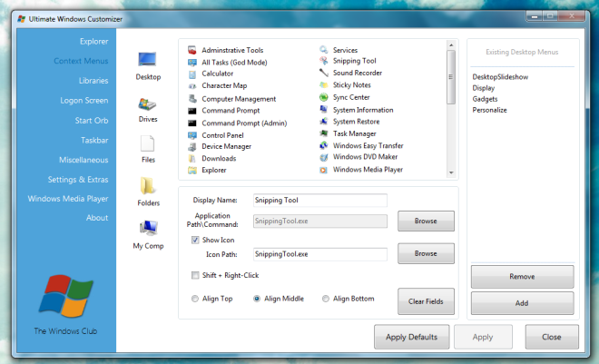Click the Add button
The image size is (599, 364).
(x=522, y=303)
